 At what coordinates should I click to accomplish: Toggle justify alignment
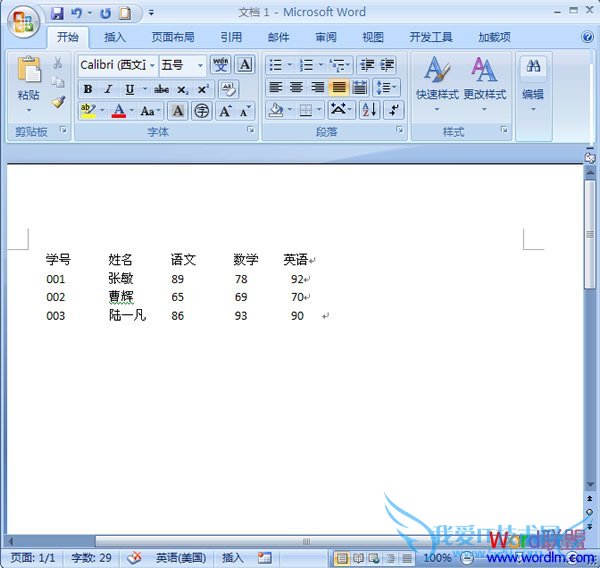coord(338,87)
